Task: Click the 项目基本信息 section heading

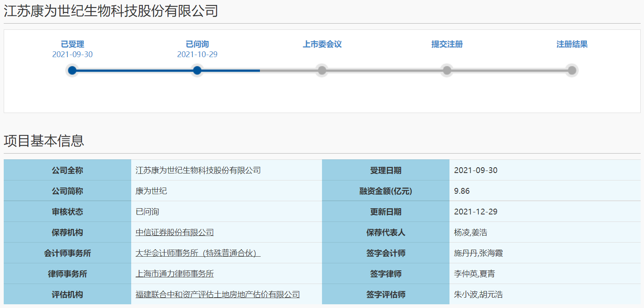Action: 44,141
